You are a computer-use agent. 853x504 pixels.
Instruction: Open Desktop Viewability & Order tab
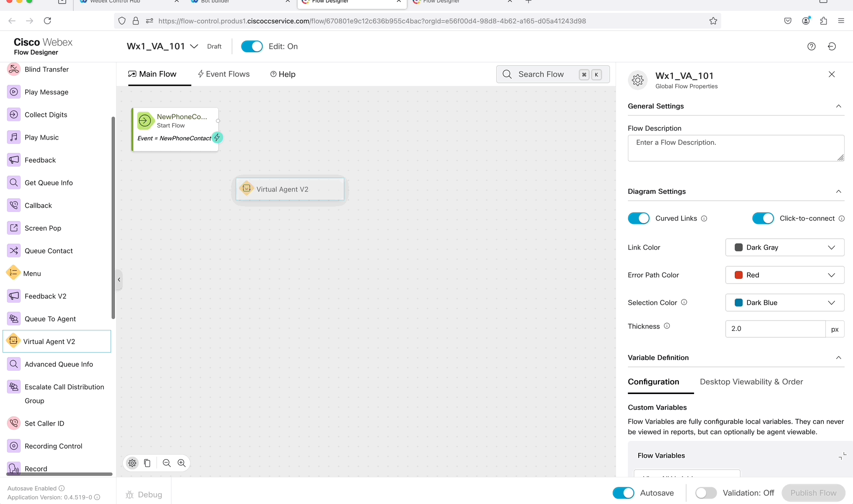[751, 382]
